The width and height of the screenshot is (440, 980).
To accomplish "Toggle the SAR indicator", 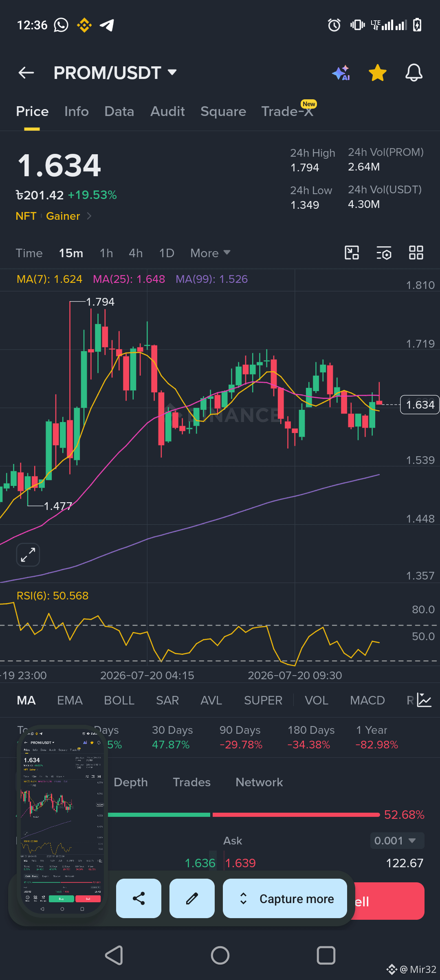I will (x=167, y=700).
